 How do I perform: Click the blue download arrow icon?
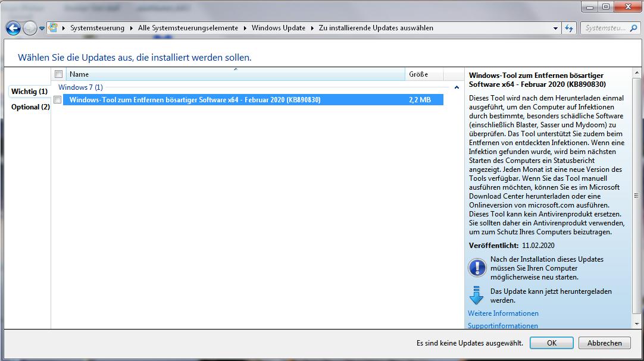point(476,295)
